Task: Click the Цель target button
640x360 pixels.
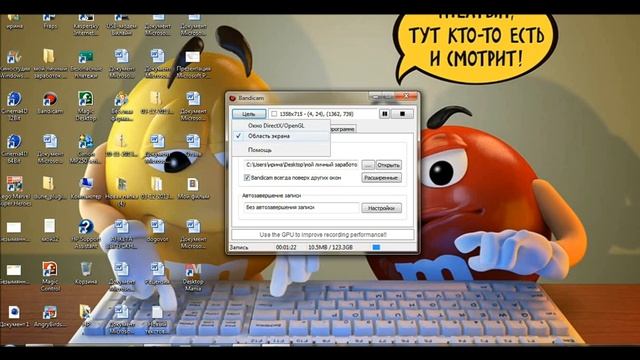Action: [249, 114]
